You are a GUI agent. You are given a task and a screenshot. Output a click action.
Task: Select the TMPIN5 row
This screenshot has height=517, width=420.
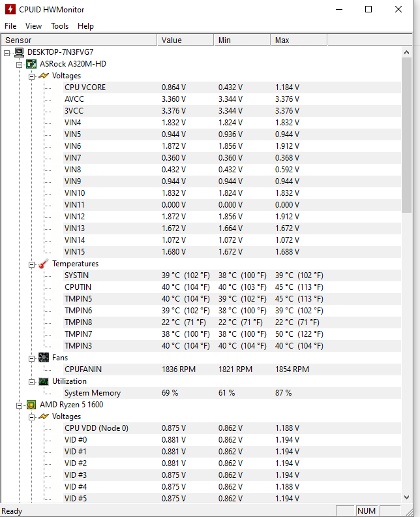(x=232, y=299)
